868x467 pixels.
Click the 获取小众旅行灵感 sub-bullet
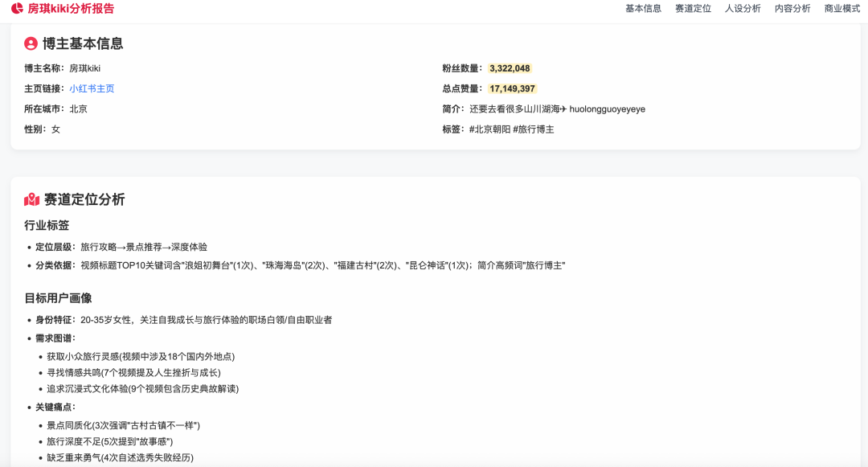pyautogui.click(x=141, y=356)
